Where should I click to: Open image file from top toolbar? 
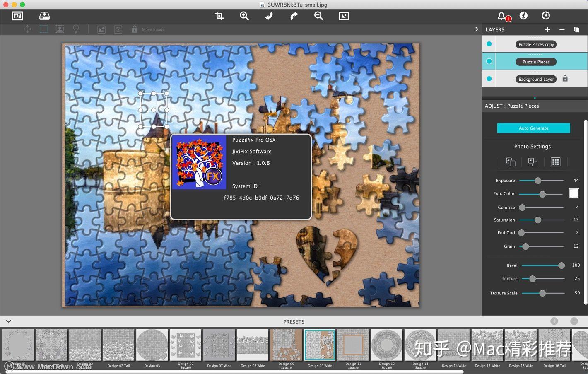point(17,16)
